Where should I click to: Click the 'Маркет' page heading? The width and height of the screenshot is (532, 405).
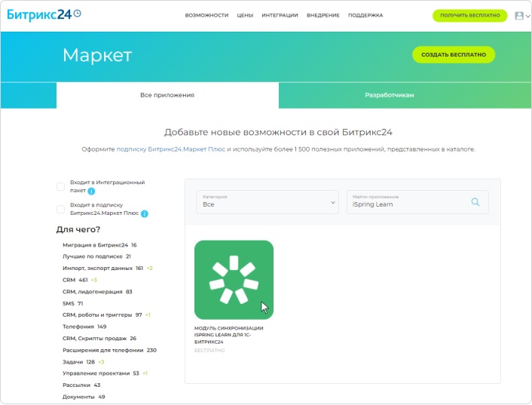(x=97, y=54)
